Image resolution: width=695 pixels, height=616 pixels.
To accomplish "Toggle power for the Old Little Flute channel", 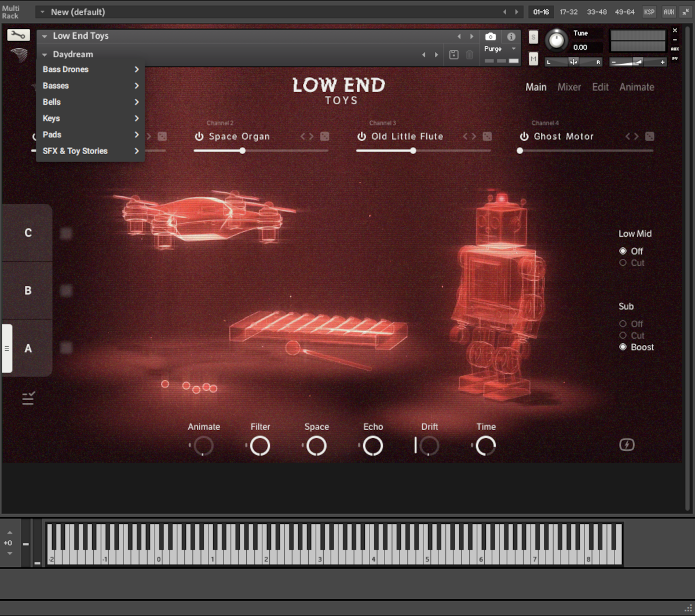I will (x=362, y=137).
